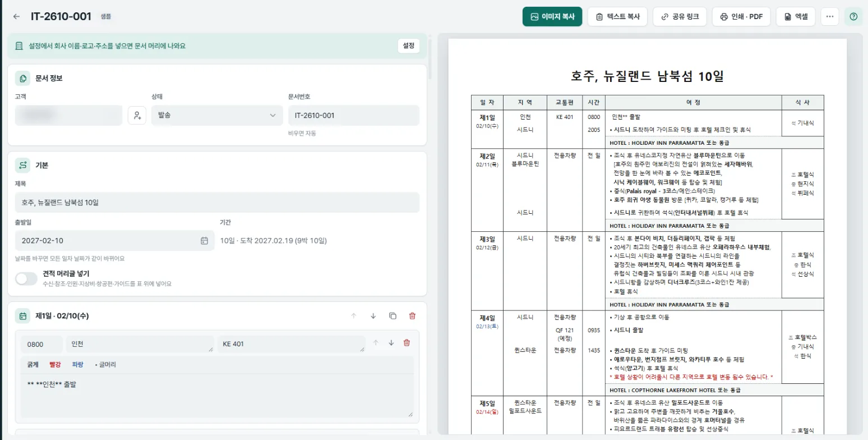Click the 문서번호 field IT-2610-001
Screen dimensions: 868x440
(354, 115)
